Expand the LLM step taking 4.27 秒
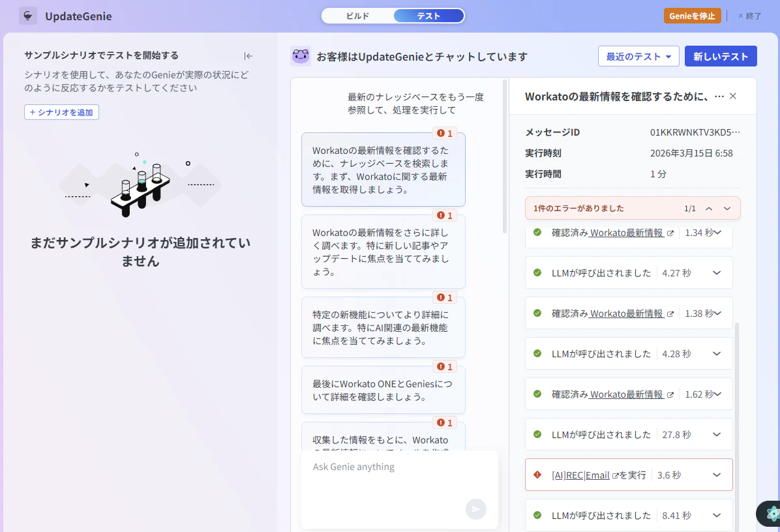The width and height of the screenshot is (780, 532). pyautogui.click(x=717, y=273)
